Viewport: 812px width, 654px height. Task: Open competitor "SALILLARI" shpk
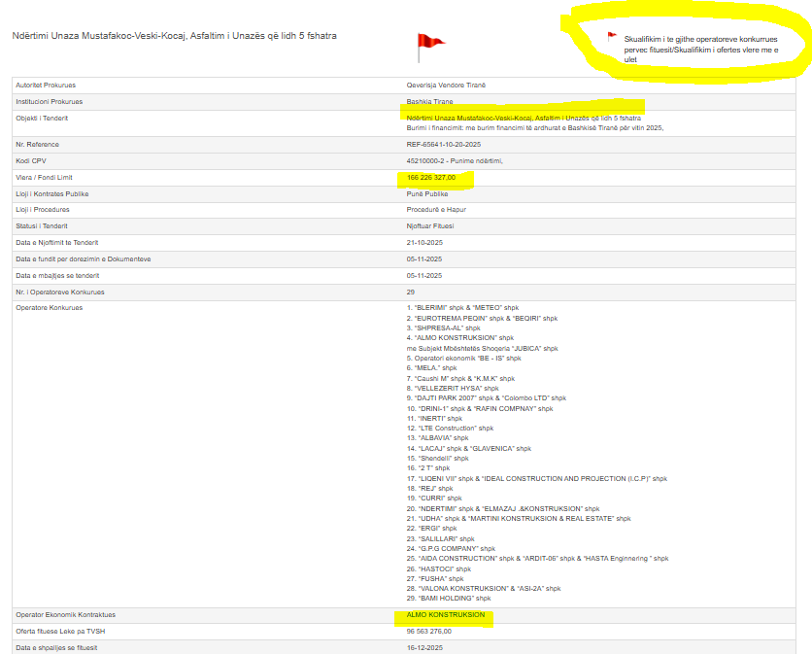pyautogui.click(x=444, y=538)
